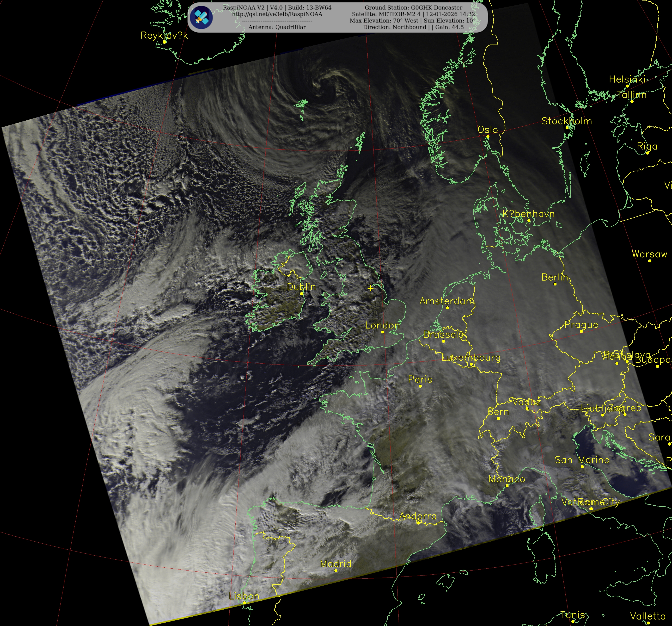Click the Lisbon city marker dot
The width and height of the screenshot is (672, 626).
pyautogui.click(x=244, y=603)
